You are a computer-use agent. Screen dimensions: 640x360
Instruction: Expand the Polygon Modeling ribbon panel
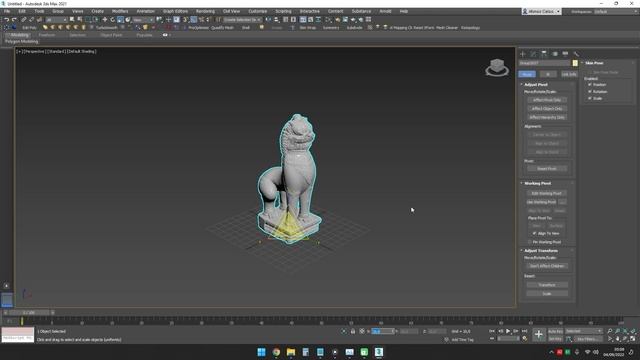pos(22,42)
